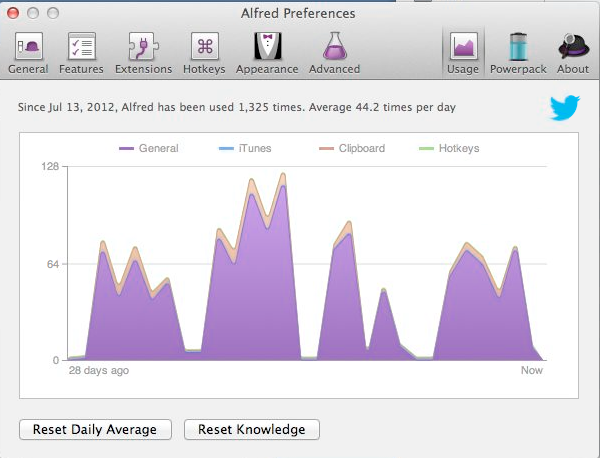This screenshot has height=458, width=600.
Task: Click the 64 y-axis value
Action: 53,264
